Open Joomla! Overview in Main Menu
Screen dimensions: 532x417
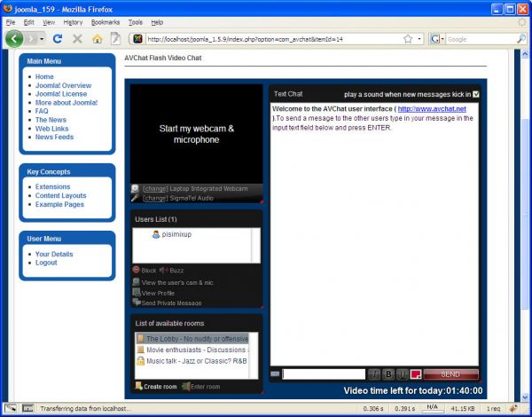point(64,85)
